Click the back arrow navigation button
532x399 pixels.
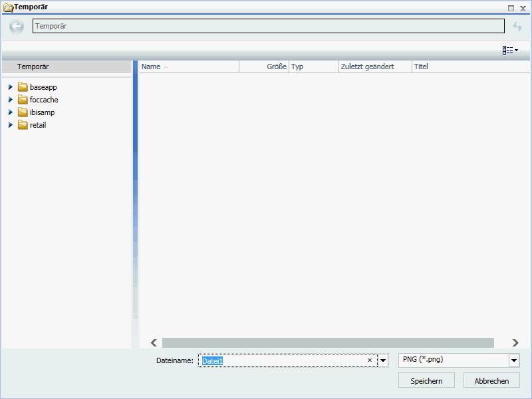point(16,27)
